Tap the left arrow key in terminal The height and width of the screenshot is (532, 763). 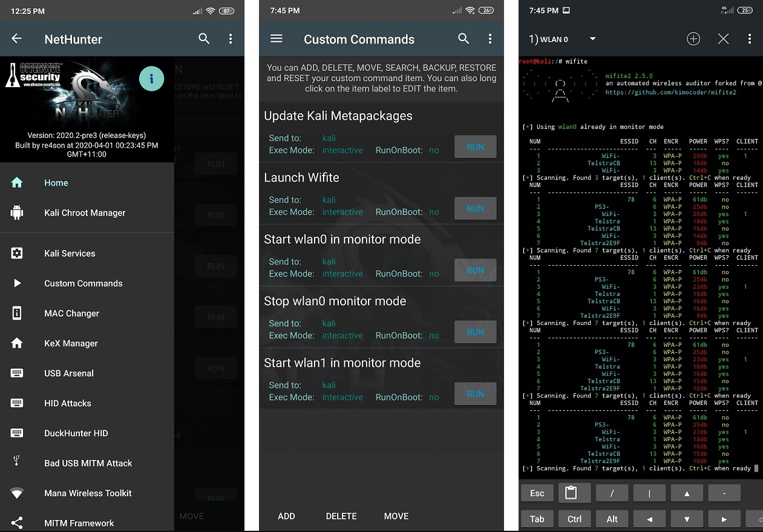649,519
